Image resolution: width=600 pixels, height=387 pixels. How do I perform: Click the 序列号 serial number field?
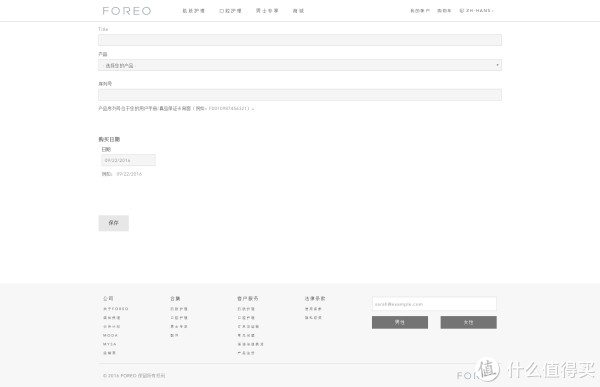300,95
